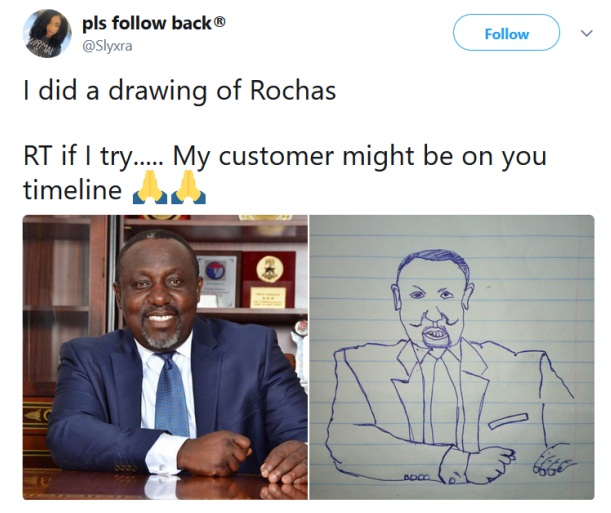Open the pen drawing sketch image
This screenshot has width=611, height=513.
[452, 357]
